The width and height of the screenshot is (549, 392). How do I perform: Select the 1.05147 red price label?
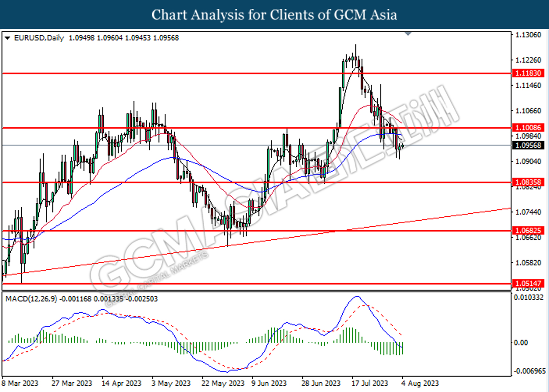528,283
